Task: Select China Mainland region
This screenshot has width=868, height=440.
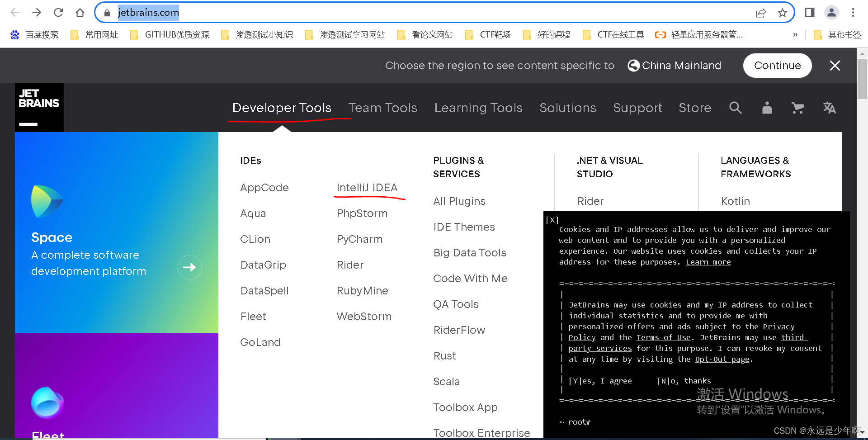Action: tap(675, 66)
